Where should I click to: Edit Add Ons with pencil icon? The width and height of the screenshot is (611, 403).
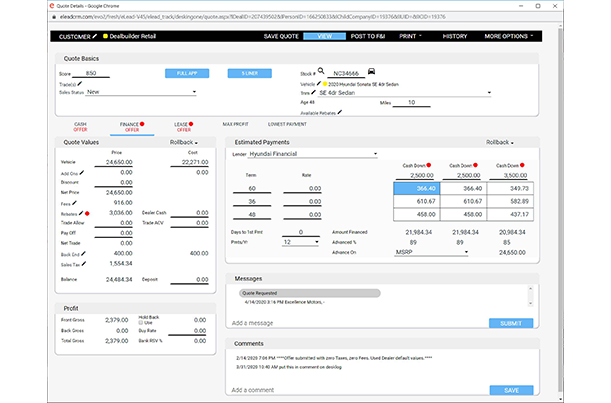click(x=82, y=173)
